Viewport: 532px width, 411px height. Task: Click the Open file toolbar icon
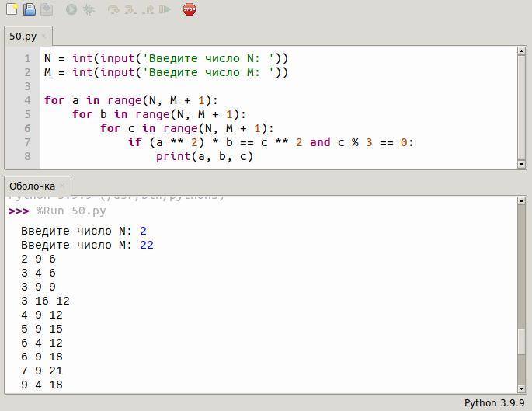pos(30,10)
